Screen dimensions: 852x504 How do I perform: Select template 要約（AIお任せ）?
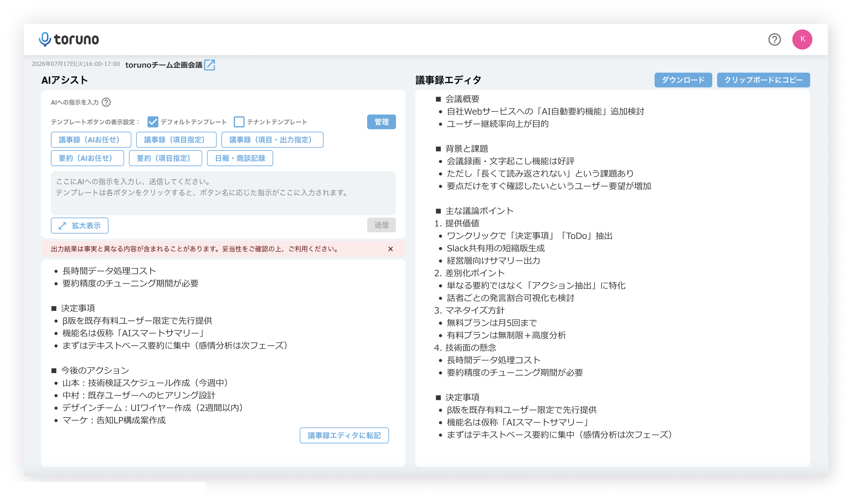point(87,158)
